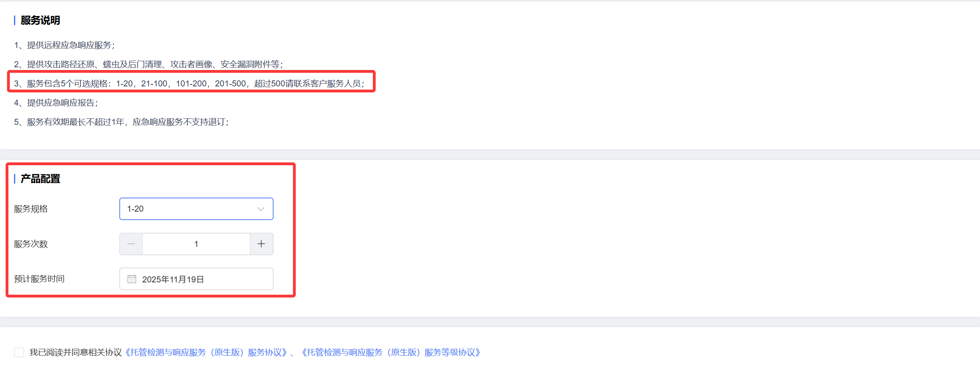Open the 服务规格 dropdown showing 1-20
The width and height of the screenshot is (980, 374).
196,209
